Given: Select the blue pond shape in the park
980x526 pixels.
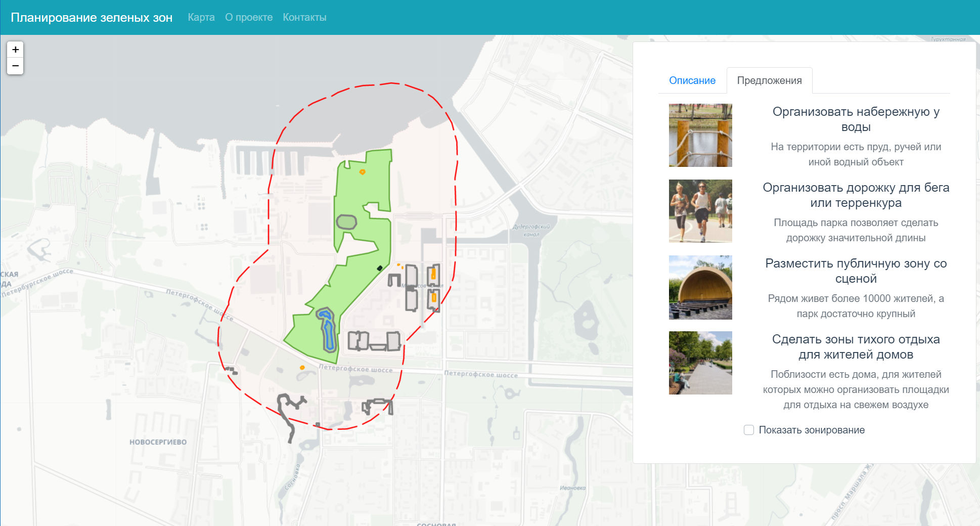Looking at the screenshot, I should pos(328,331).
